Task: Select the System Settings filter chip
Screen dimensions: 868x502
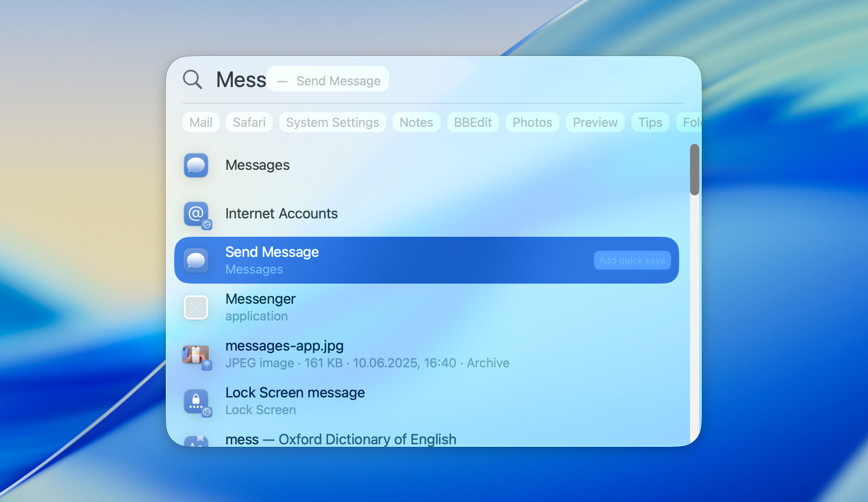Action: point(332,122)
